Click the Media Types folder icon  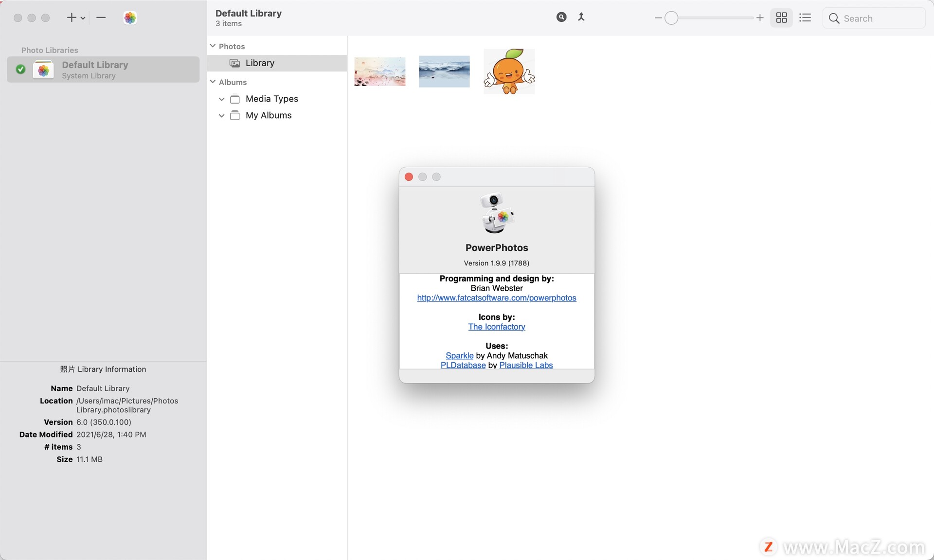(x=235, y=99)
